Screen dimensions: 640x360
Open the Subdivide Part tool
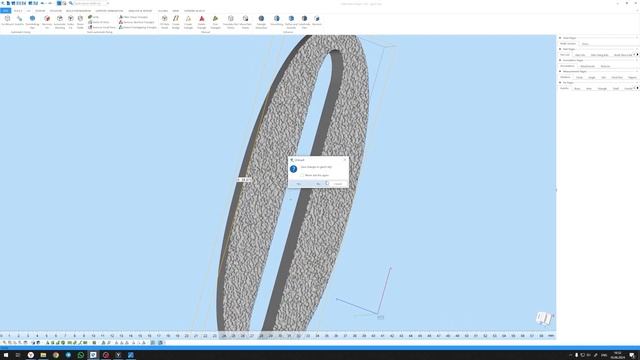[304, 22]
